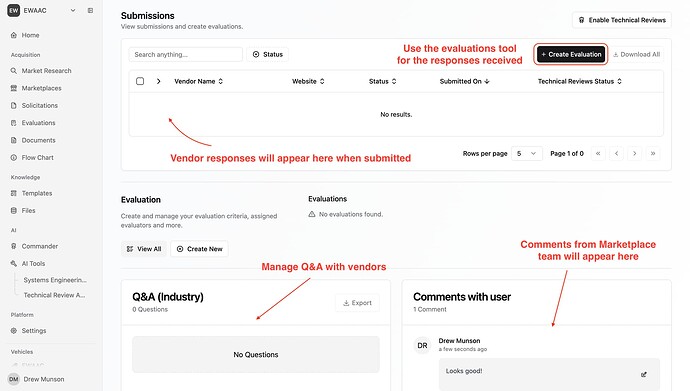Click the Flow Chart icon in the sidebar
Viewport: 690px width, 391px height.
(14, 157)
